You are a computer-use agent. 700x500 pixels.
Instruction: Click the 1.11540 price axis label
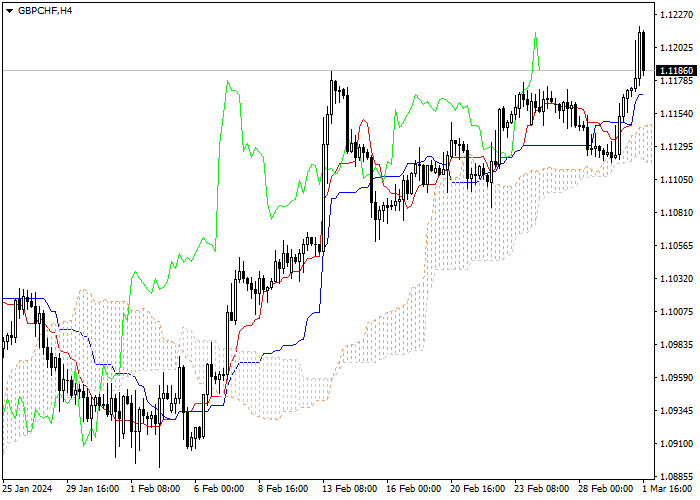pyautogui.click(x=676, y=114)
